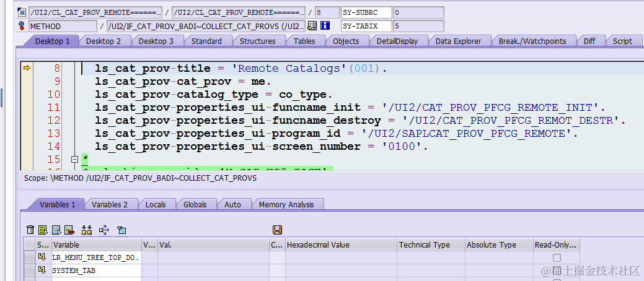The image size is (644, 281).
Task: Collapse the comment block at line 15
Action: 75,159
